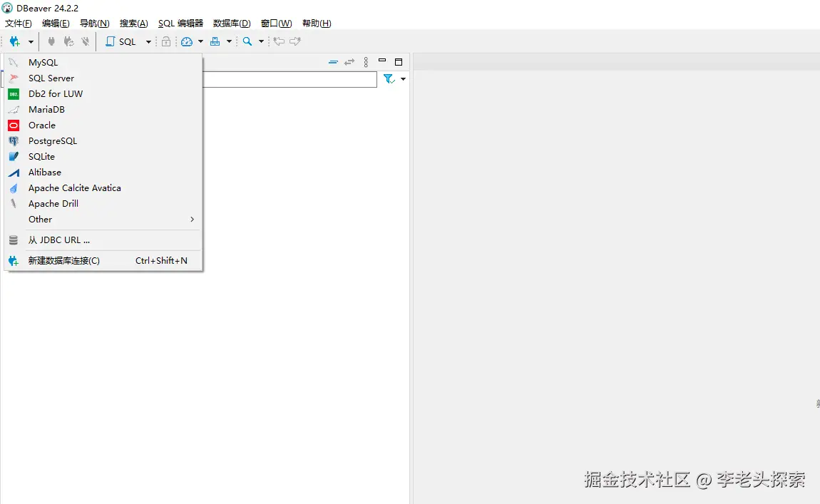Viewport: 820px width, 504px height.
Task: Open the 编辑(E) menu
Action: (x=56, y=24)
